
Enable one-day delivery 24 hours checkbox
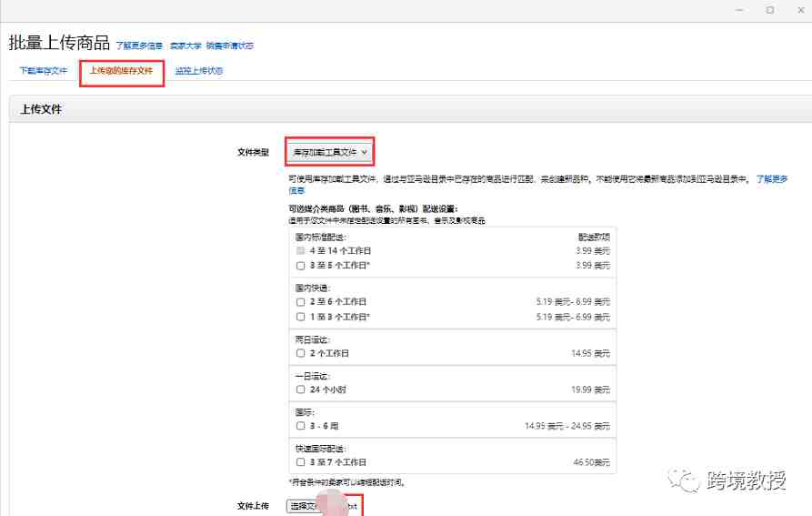(x=300, y=390)
